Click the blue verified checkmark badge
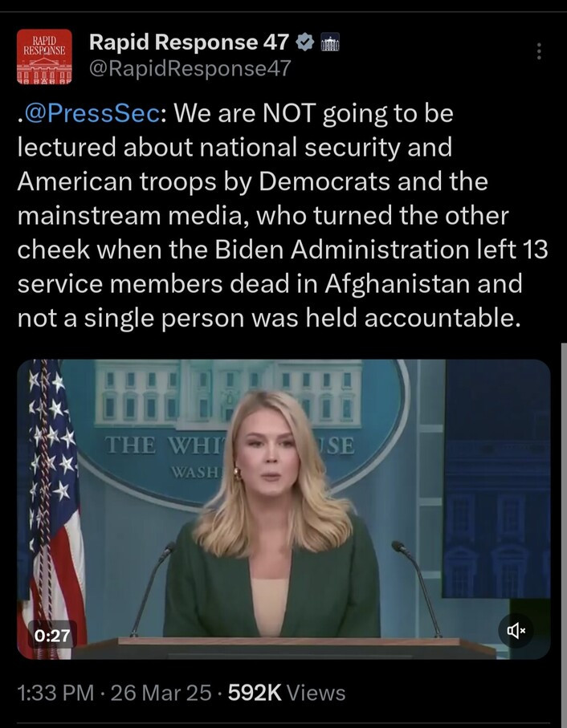Viewport: 567px width, 728px height. 305,43
